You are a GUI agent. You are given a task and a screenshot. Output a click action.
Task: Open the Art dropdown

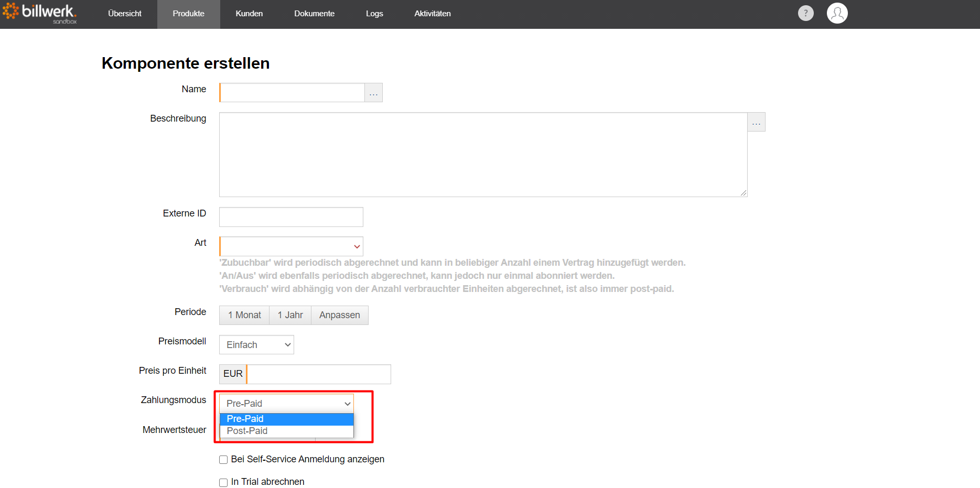click(291, 246)
